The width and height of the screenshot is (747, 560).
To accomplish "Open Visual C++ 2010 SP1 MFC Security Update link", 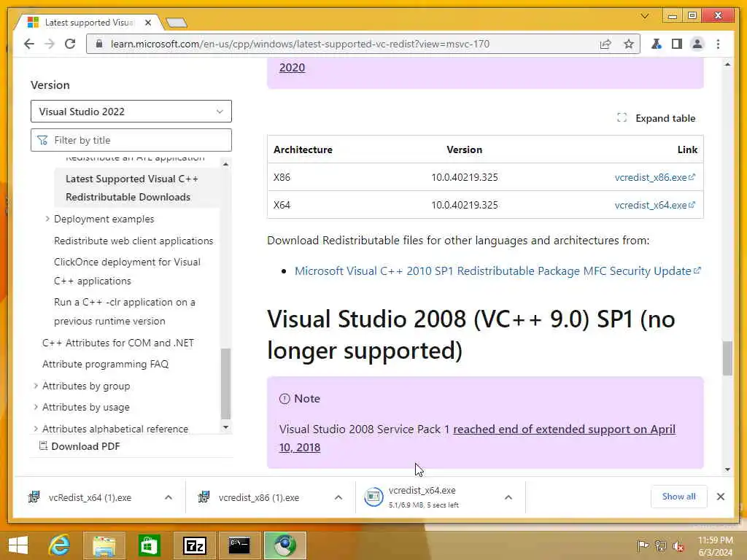I will pyautogui.click(x=498, y=271).
